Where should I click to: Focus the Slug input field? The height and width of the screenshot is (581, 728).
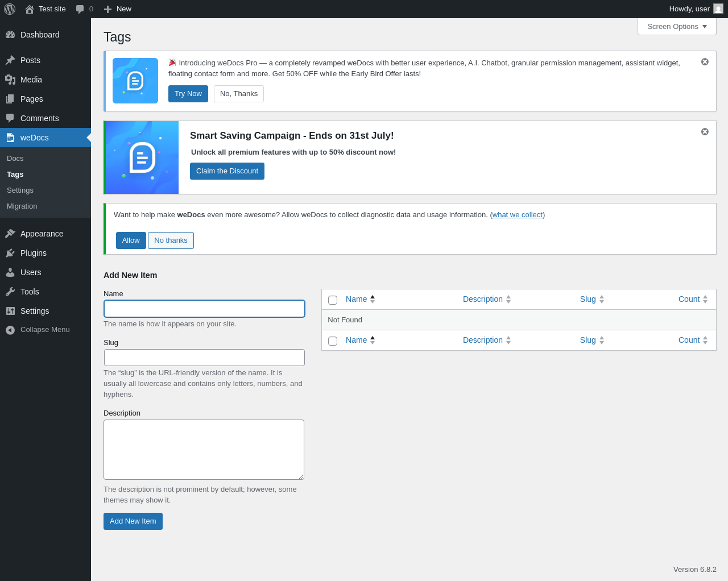pos(204,358)
